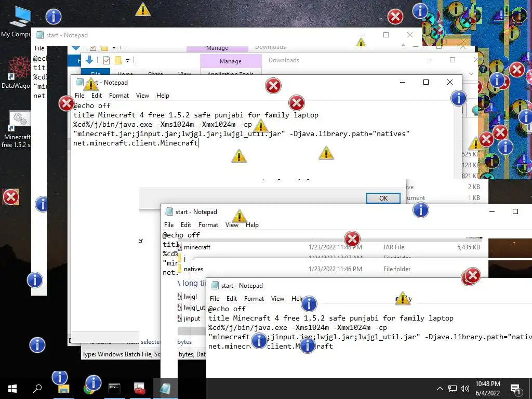
Task: Maximize the front Downloads Explorer window
Action: 453,60
